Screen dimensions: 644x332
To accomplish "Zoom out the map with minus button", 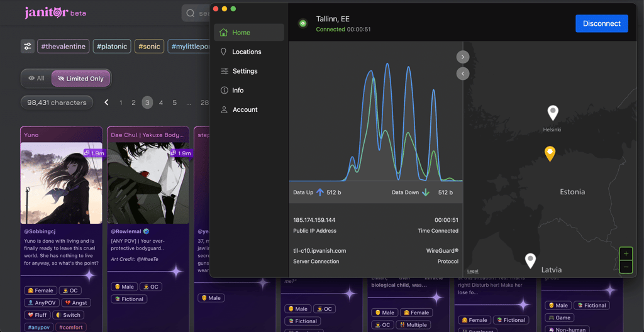I will 626,267.
